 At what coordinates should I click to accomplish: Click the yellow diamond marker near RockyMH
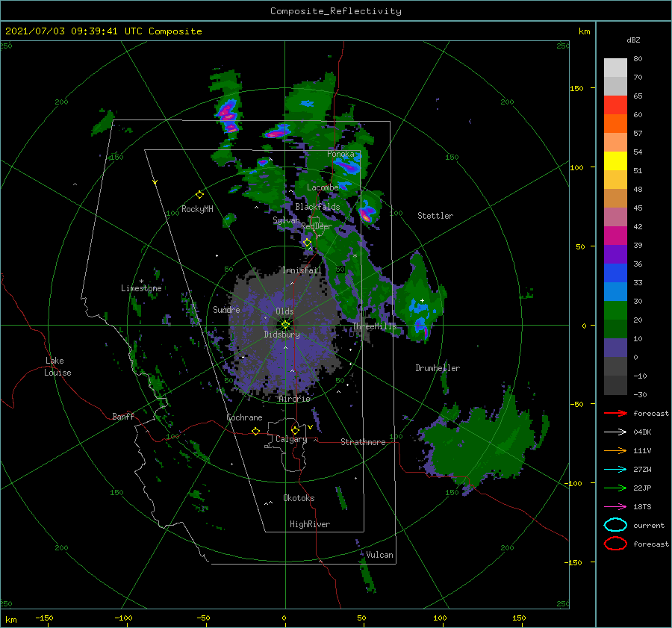199,195
